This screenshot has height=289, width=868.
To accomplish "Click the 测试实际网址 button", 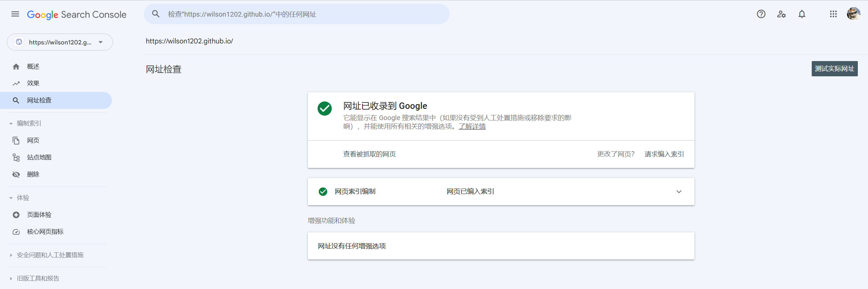I will click(834, 69).
